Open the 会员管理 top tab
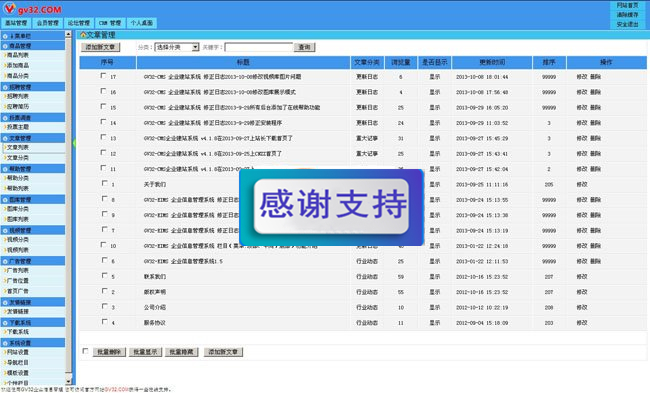650x393 pixels. (47, 23)
